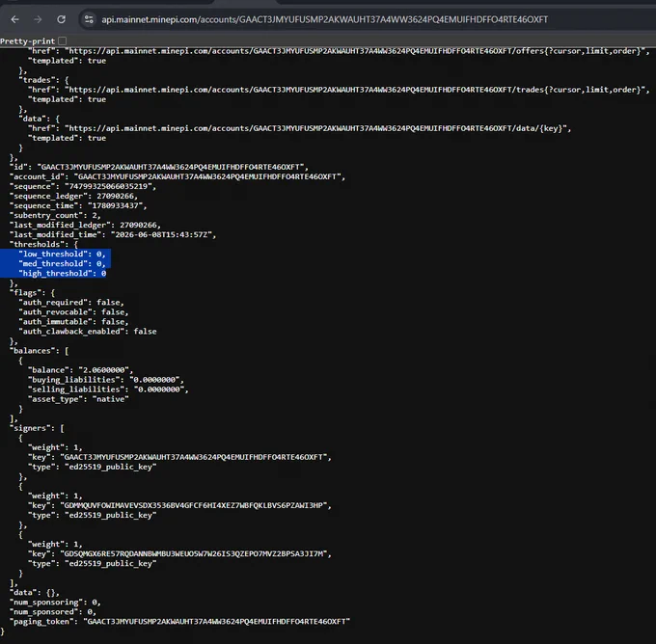656x644 pixels.
Task: Reload the current page
Action: (61, 19)
